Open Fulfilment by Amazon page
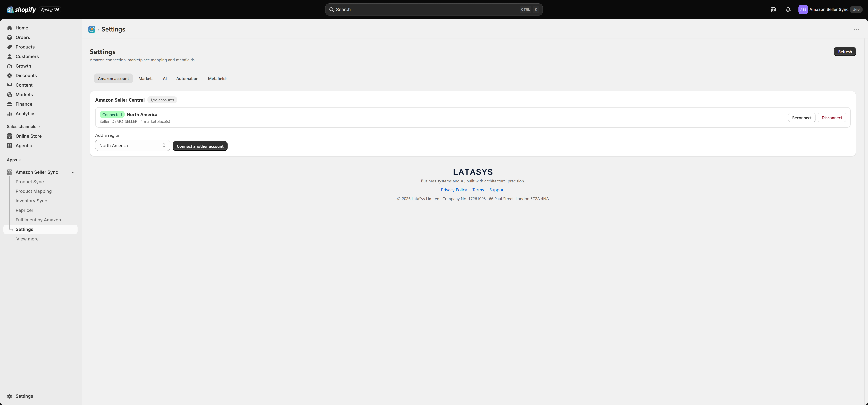 click(x=38, y=220)
